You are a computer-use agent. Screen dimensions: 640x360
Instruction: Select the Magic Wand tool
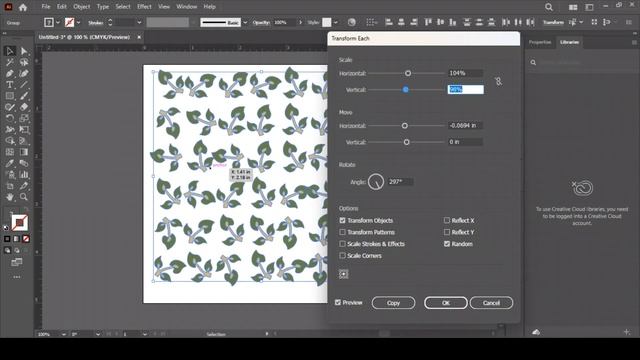click(x=10, y=62)
